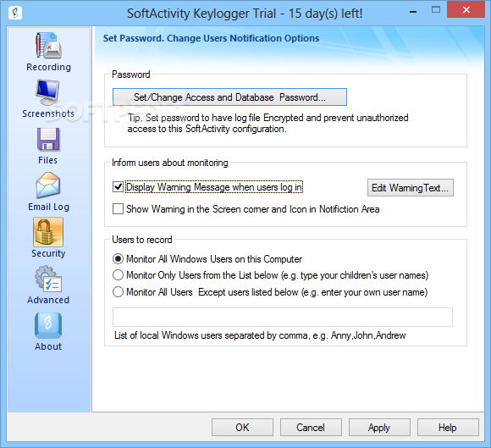Maximize the Keylogger window
Image resolution: width=491 pixels, height=448 pixels.
436,10
